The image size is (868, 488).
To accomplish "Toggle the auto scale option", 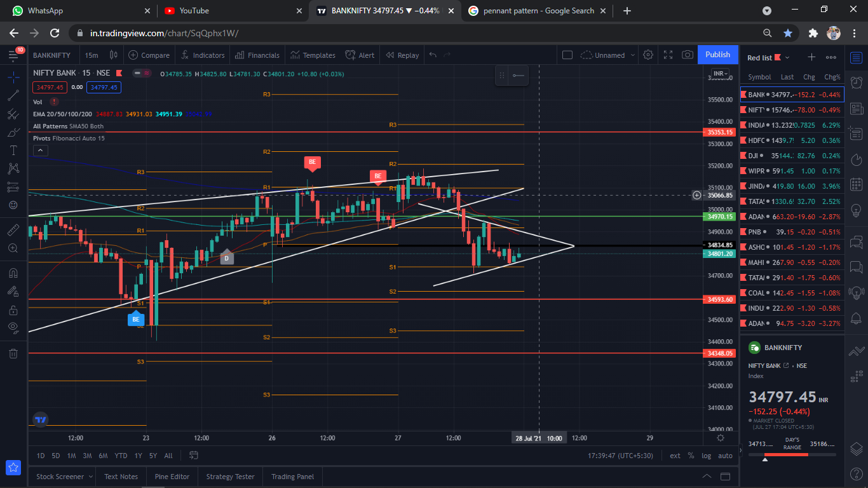I will point(725,456).
